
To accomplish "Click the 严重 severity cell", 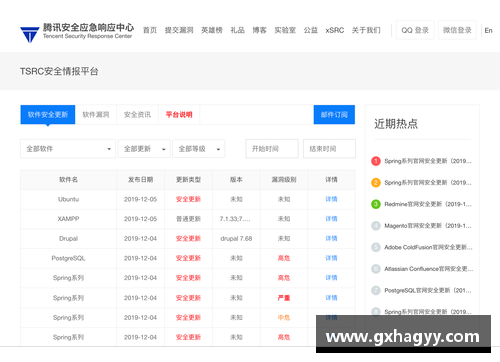I will (284, 298).
